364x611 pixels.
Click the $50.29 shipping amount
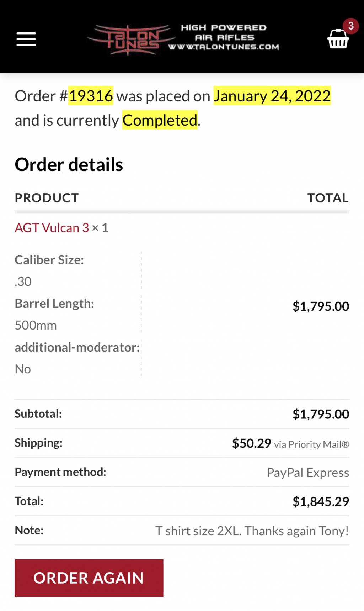252,443
